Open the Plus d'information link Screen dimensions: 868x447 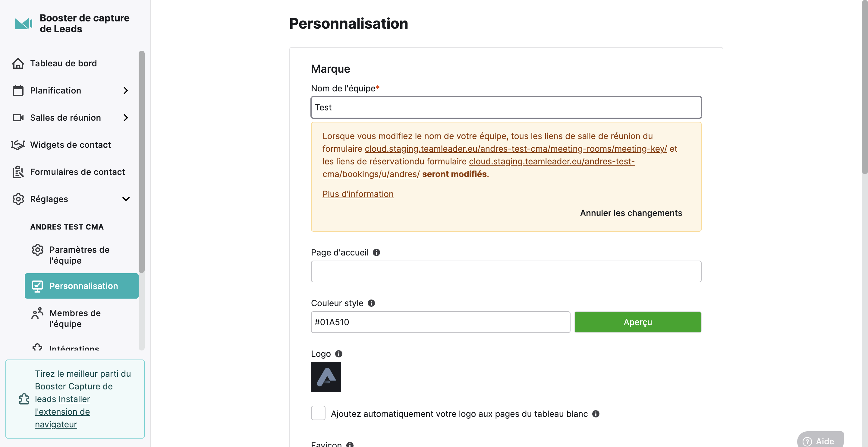(358, 194)
